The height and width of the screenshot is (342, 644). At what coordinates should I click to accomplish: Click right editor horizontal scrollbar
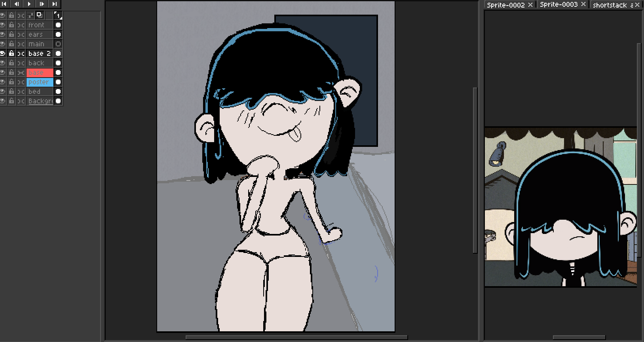pos(579,338)
